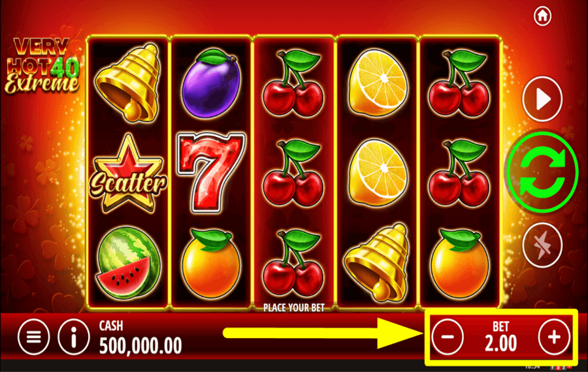Click the cash balance 500,000.00
This screenshot has height=372, width=588.
tap(140, 345)
